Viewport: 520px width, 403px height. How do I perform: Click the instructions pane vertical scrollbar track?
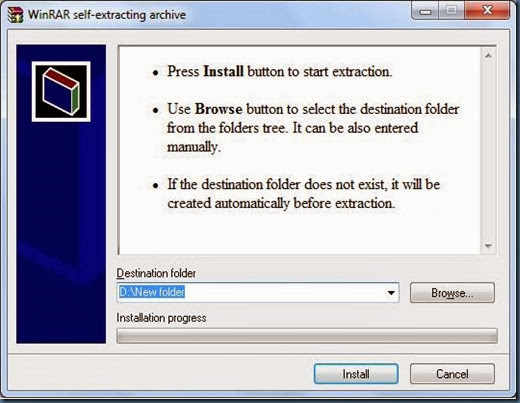(x=488, y=151)
